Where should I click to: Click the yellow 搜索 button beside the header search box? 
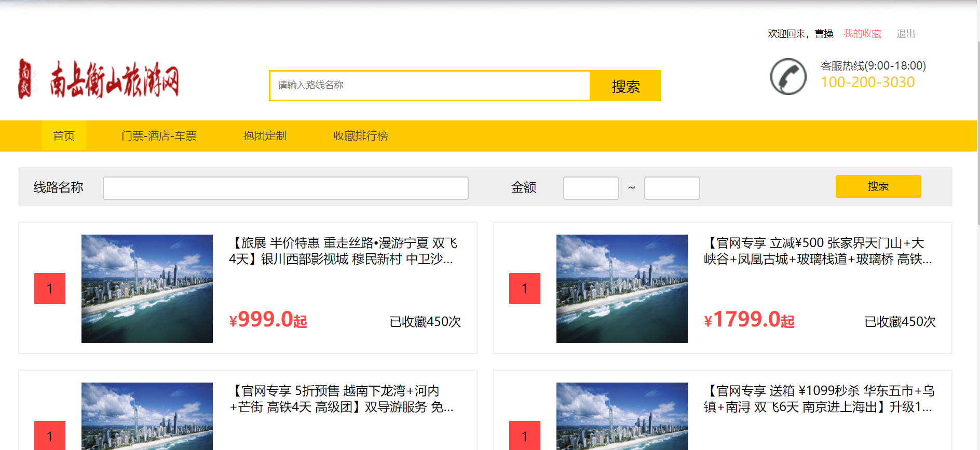[x=625, y=86]
